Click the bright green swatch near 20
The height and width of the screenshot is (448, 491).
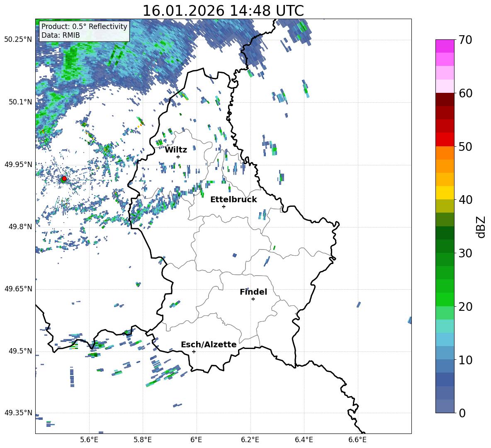tap(445, 299)
